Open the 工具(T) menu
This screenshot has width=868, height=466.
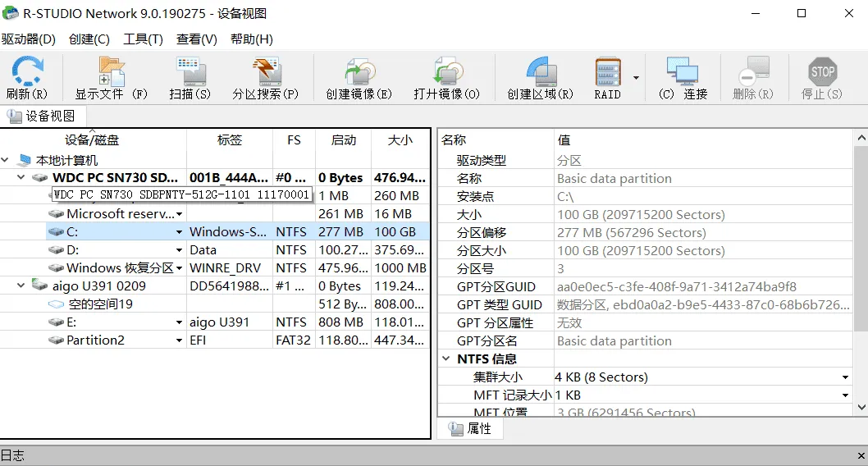143,39
